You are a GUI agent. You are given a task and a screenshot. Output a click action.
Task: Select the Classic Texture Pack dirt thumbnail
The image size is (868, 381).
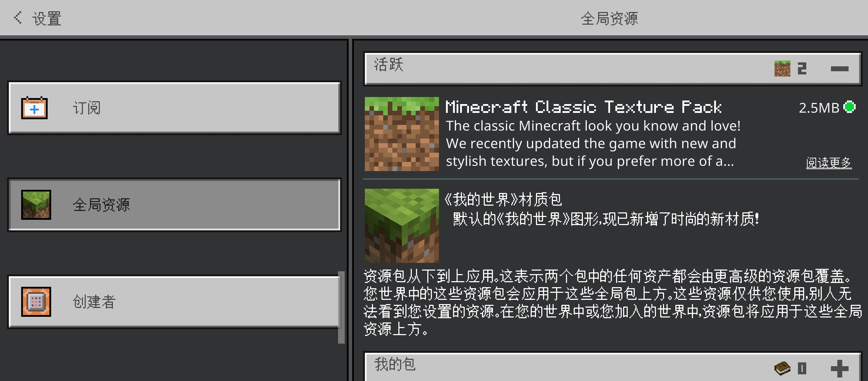pos(402,134)
